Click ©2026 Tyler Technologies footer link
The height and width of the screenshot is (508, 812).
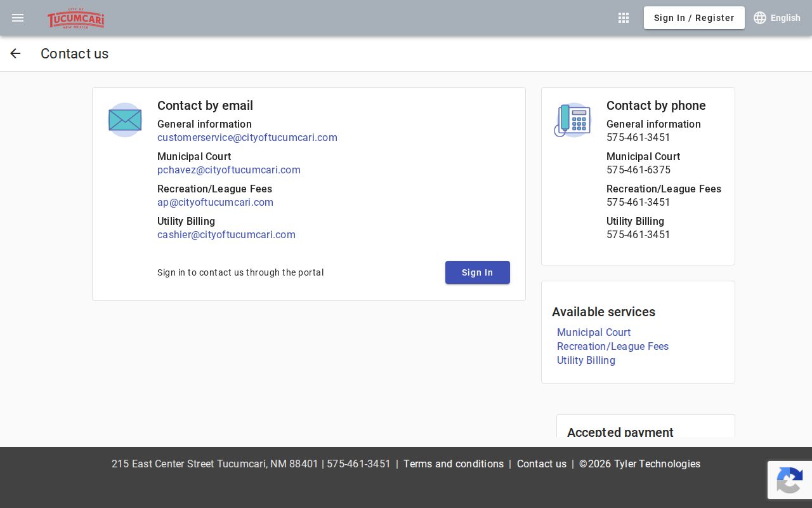[x=639, y=464]
